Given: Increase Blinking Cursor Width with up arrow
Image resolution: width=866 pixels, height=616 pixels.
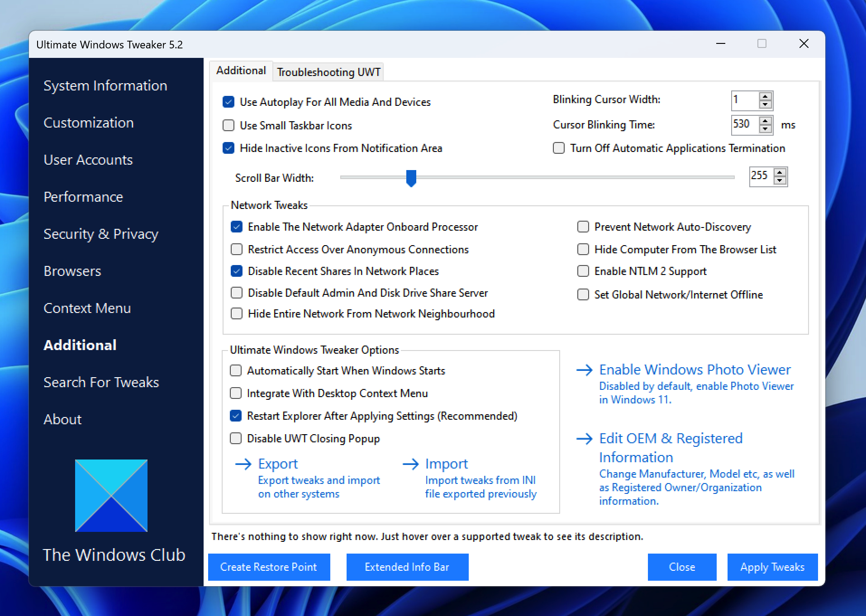Looking at the screenshot, I should tap(765, 96).
